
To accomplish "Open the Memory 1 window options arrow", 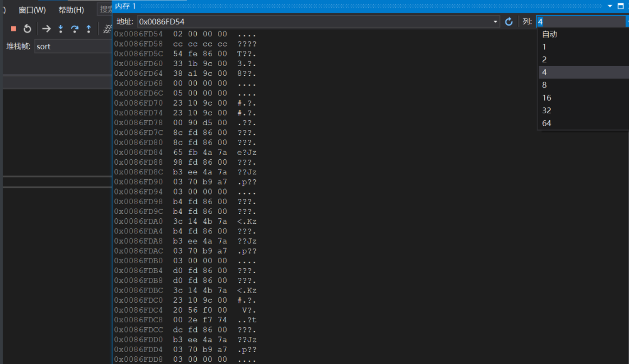I will [609, 6].
